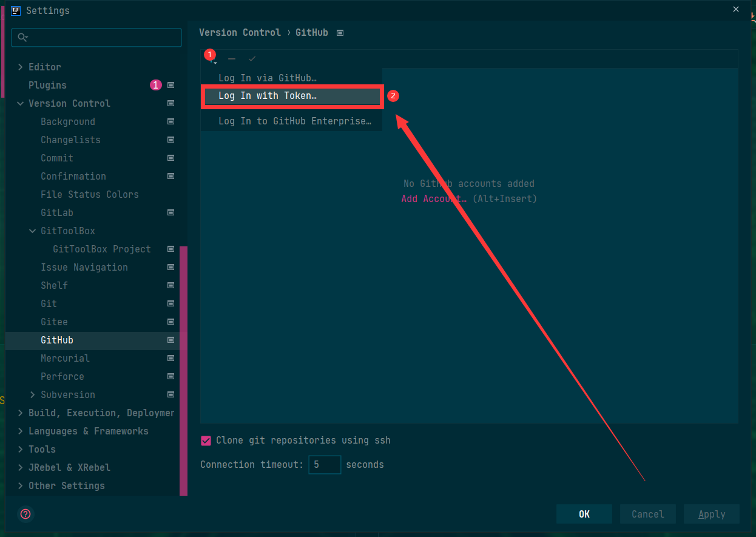
Task: Expand Languages & Frameworks section
Action: [x=21, y=431]
